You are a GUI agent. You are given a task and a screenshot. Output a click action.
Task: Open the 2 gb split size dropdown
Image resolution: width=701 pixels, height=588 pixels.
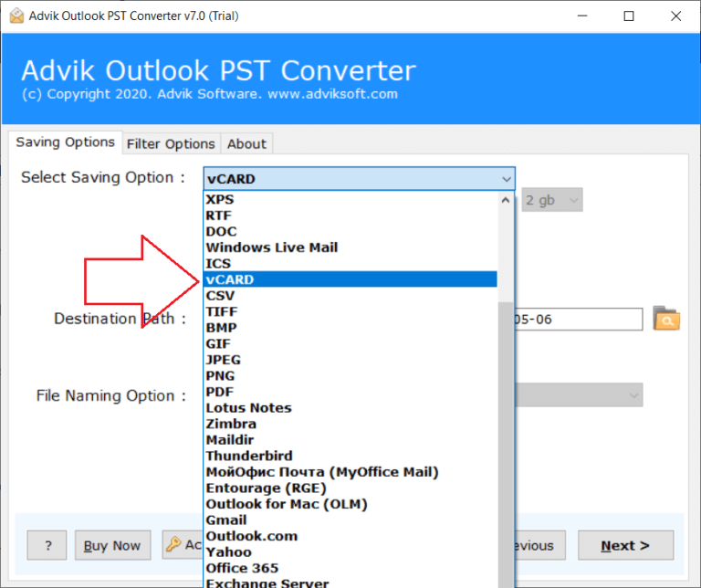[x=553, y=200]
